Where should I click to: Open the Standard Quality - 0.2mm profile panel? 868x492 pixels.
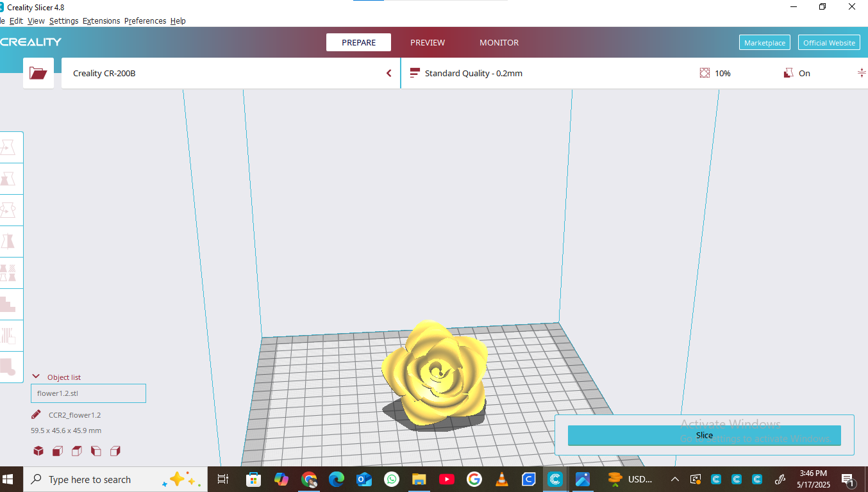pos(473,73)
